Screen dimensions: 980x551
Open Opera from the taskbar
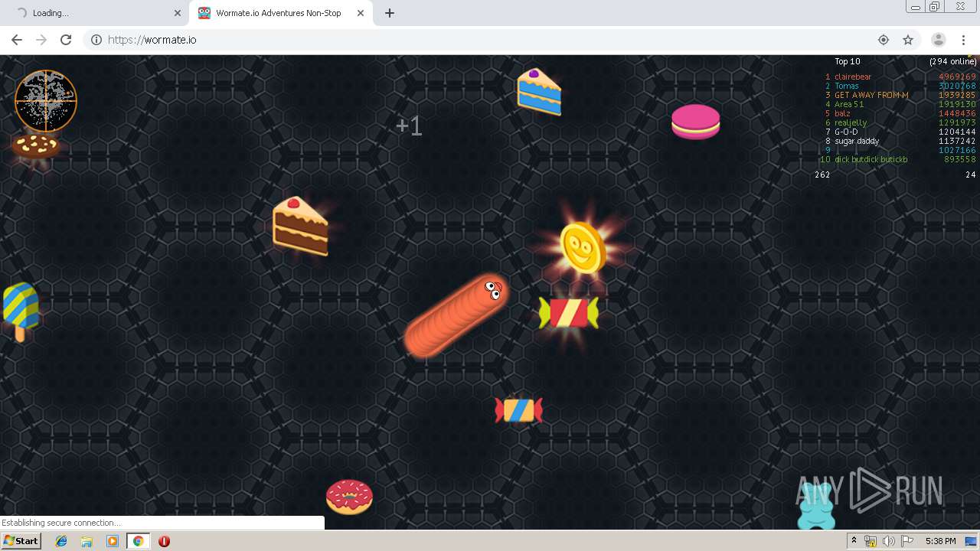click(x=164, y=541)
